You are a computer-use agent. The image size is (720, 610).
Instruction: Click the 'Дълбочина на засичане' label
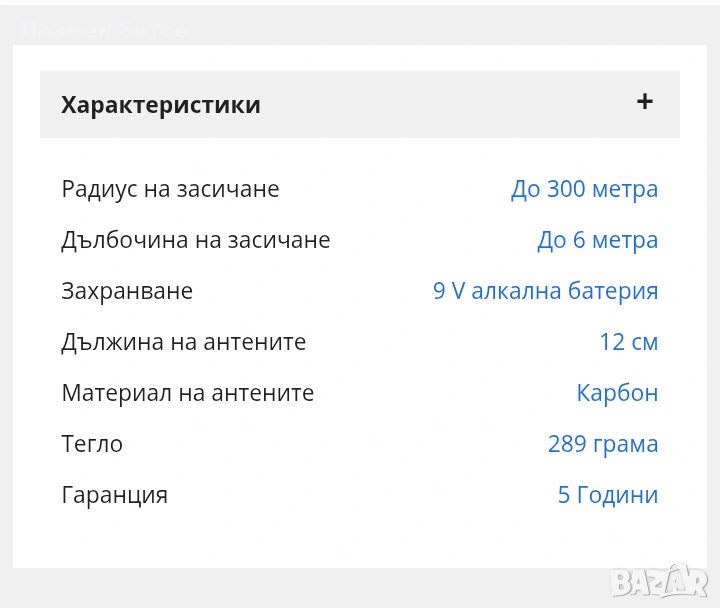pyautogui.click(x=195, y=240)
